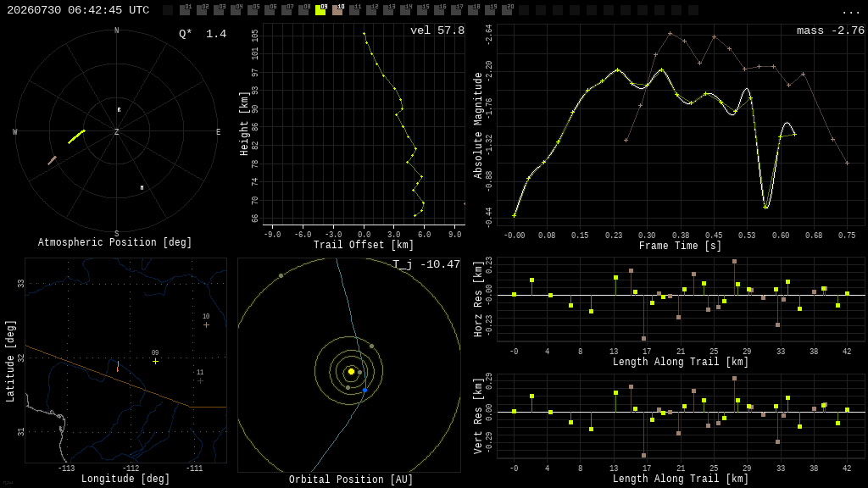This screenshot has height=488, width=868.
Task: Click the M marker on polar plot
Action: (x=142, y=188)
